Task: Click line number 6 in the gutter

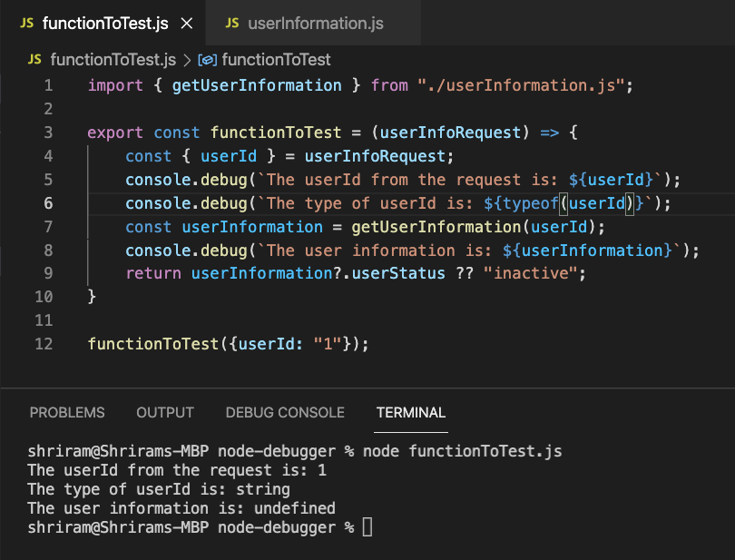Action: [x=47, y=203]
